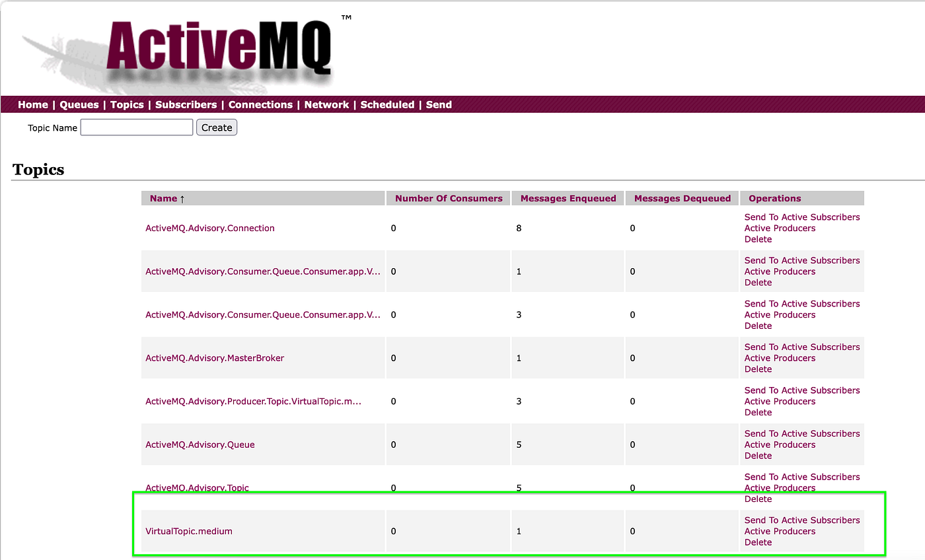The height and width of the screenshot is (560, 925).
Task: Go to the Queues page
Action: (79, 104)
